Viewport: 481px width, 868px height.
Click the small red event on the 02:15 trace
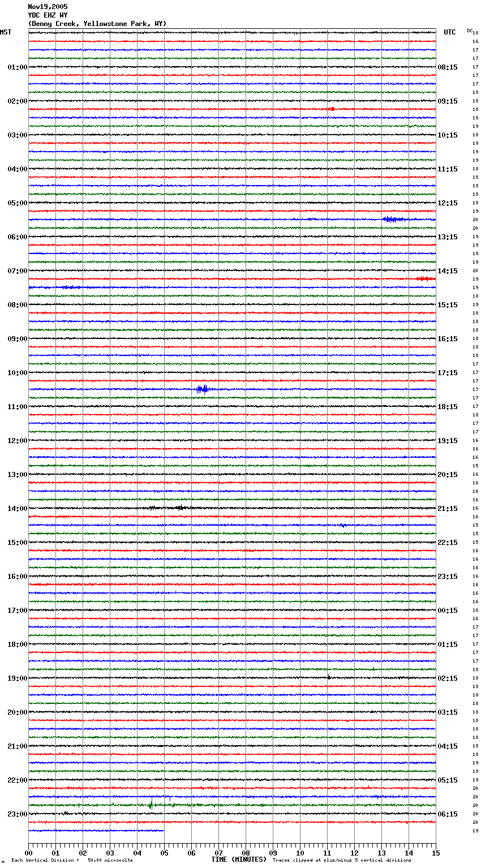click(331, 109)
